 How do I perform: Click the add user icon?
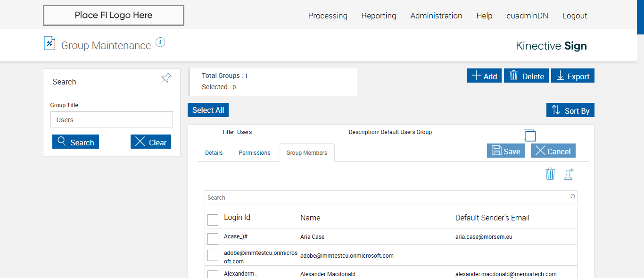point(569,174)
